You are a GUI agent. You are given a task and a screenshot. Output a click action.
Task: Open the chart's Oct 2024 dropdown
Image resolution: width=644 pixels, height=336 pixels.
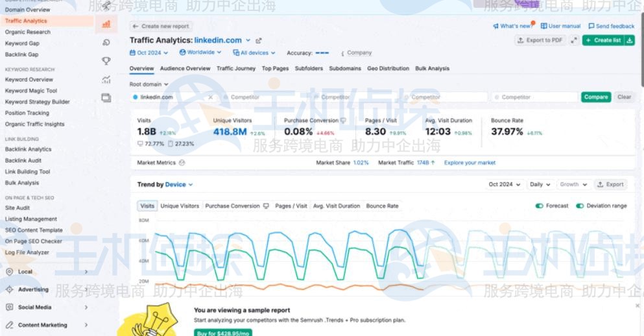pyautogui.click(x=505, y=184)
